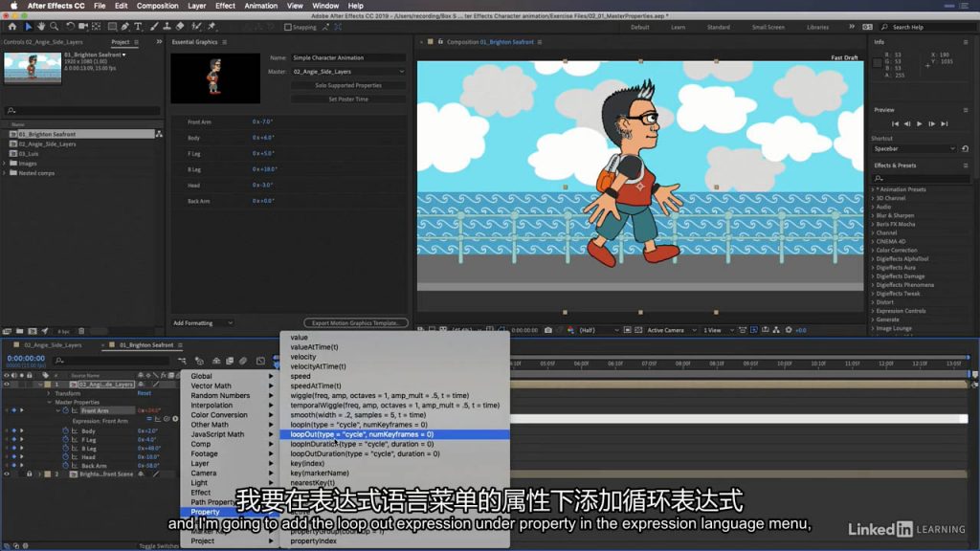Click the motion blur timeline switch icon
Image resolution: width=980 pixels, height=551 pixels.
[243, 361]
